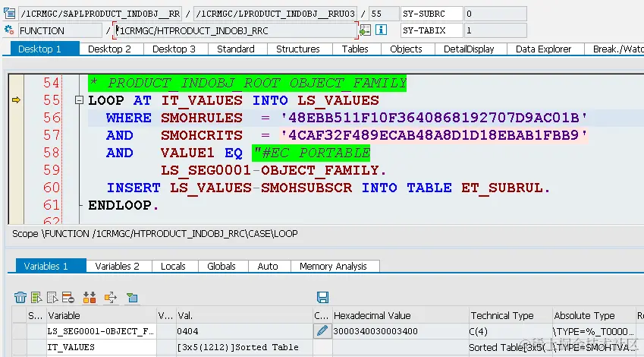This screenshot has height=357, width=644.
Task: Click the /1CRMGC/LPRODUCT_INDOBJ__RRU03 include field
Action: coord(275,14)
